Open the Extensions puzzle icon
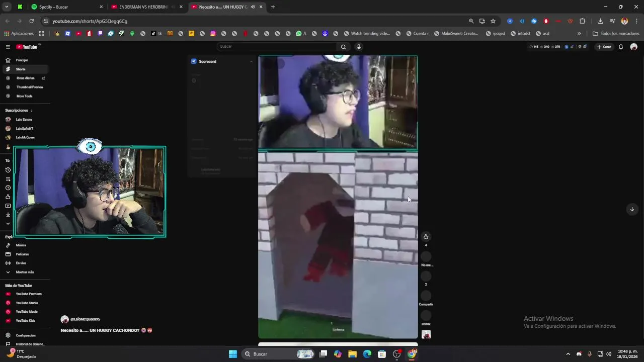Viewport: 644px width, 362px height. [582, 21]
